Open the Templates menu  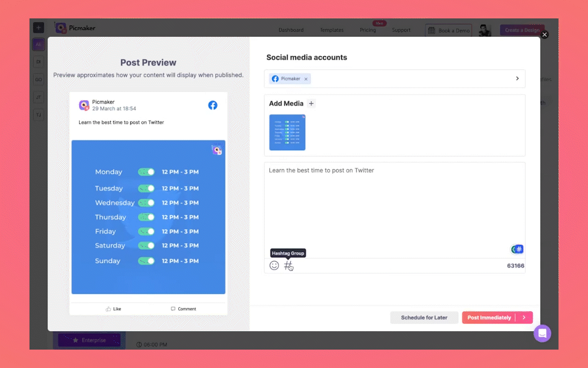[331, 30]
